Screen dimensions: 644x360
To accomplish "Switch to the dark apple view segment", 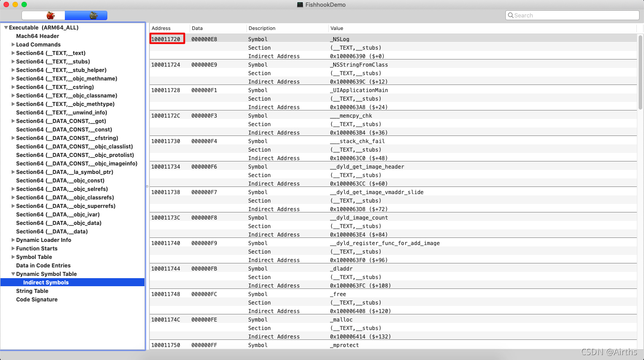I will point(86,16).
